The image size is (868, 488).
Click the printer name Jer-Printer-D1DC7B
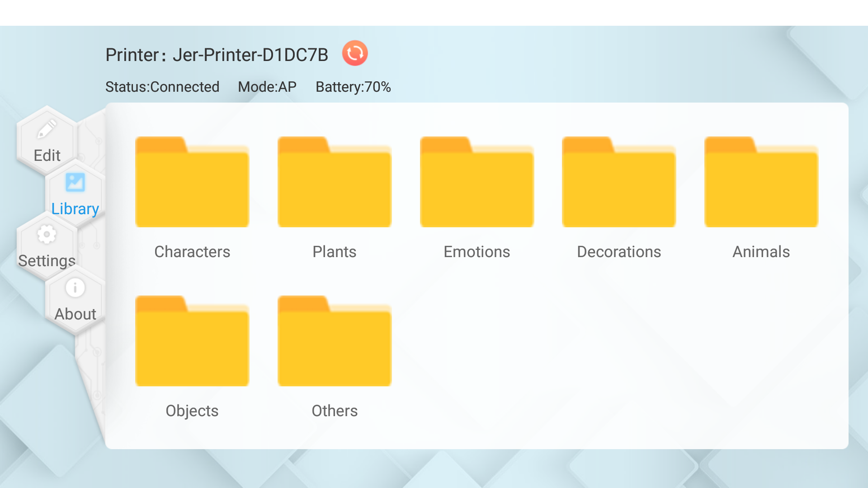tap(250, 54)
